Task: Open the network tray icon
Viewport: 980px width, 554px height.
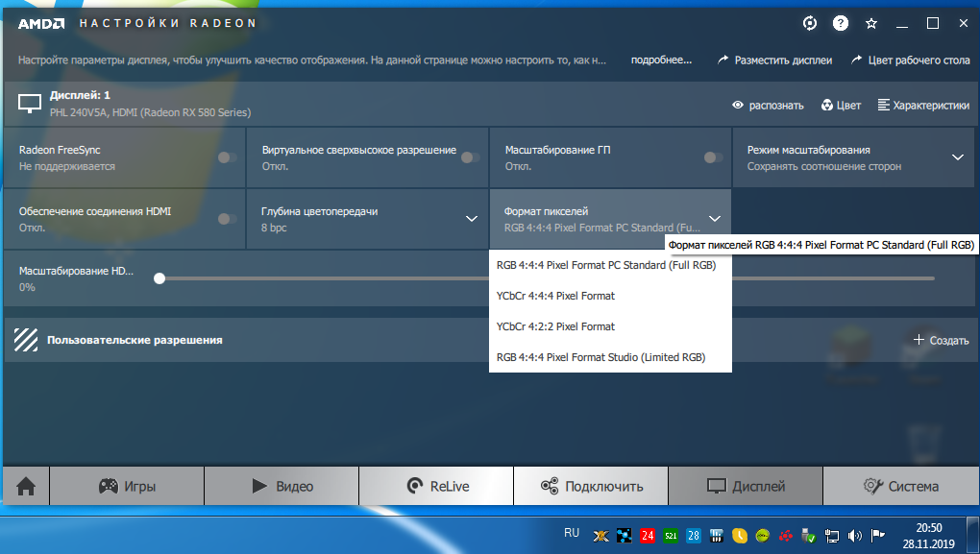Action: pyautogui.click(x=832, y=535)
